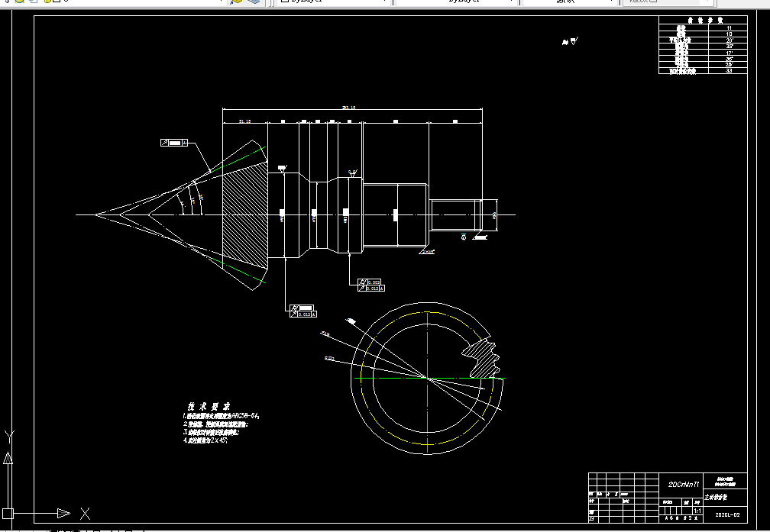This screenshot has height=532, width=770.
Task: Click the drawing number cell at title block bottom-right
Action: 727,514
